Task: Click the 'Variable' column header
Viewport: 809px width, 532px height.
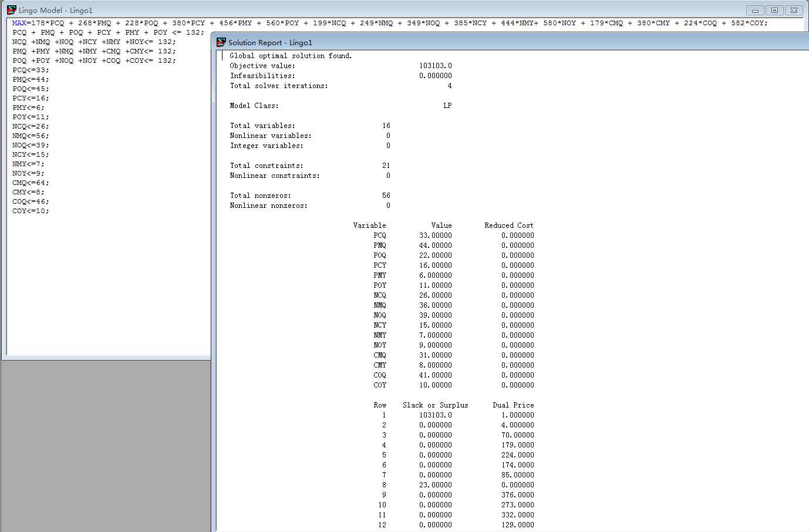Action: [370, 225]
